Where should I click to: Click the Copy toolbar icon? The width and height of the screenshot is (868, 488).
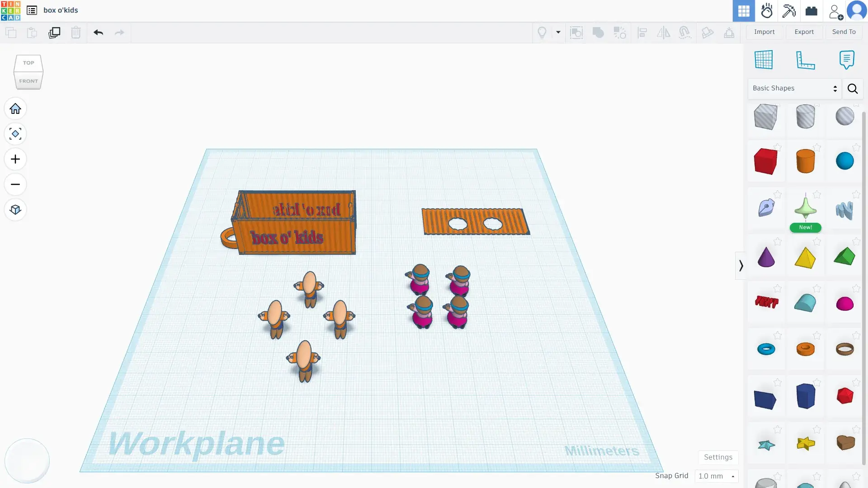(x=11, y=33)
